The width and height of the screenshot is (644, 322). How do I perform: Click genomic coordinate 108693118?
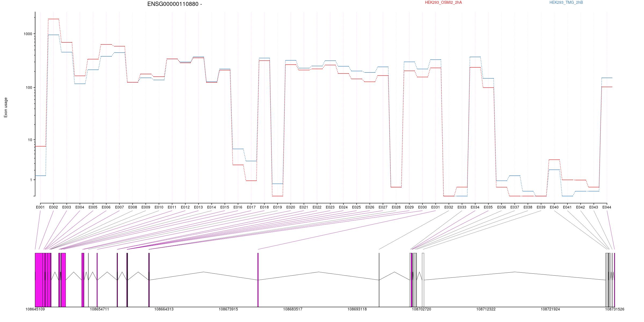[357, 309]
